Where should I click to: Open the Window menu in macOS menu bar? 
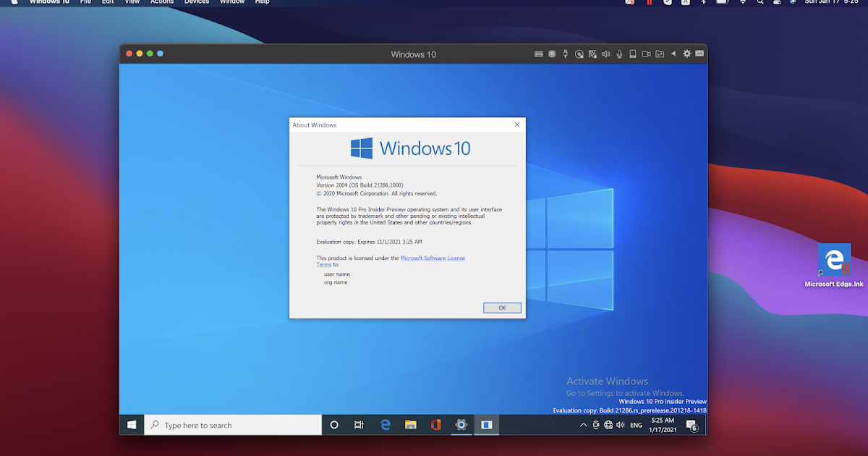coord(232,2)
